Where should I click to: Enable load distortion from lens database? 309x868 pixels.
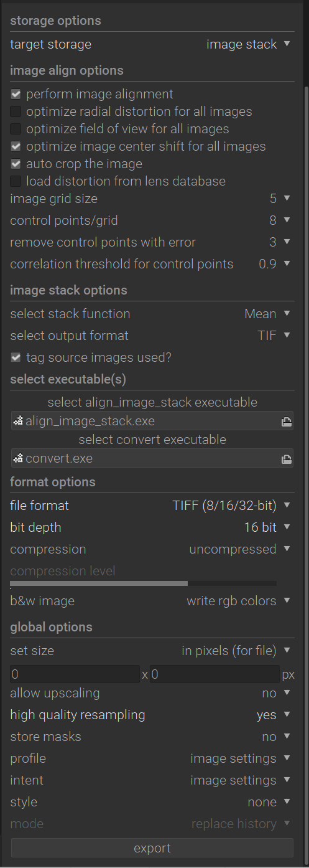(x=16, y=182)
